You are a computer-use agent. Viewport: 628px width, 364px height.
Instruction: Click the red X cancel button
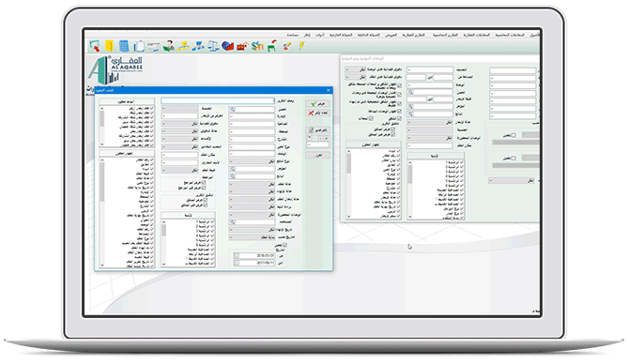coord(317,114)
